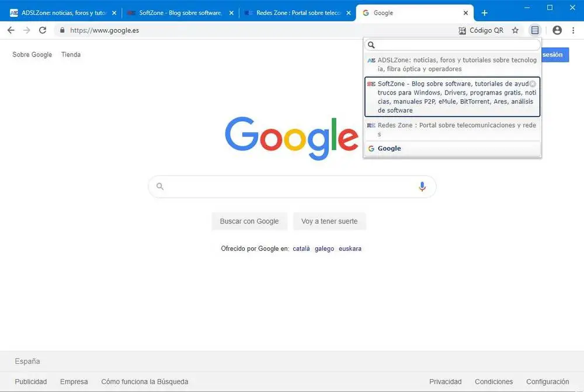Open a new tab with the plus button

(484, 13)
